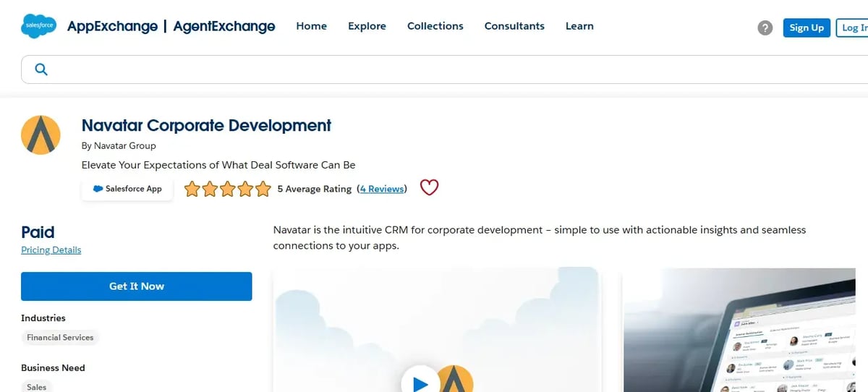Click the five-star rating icons

click(x=227, y=189)
